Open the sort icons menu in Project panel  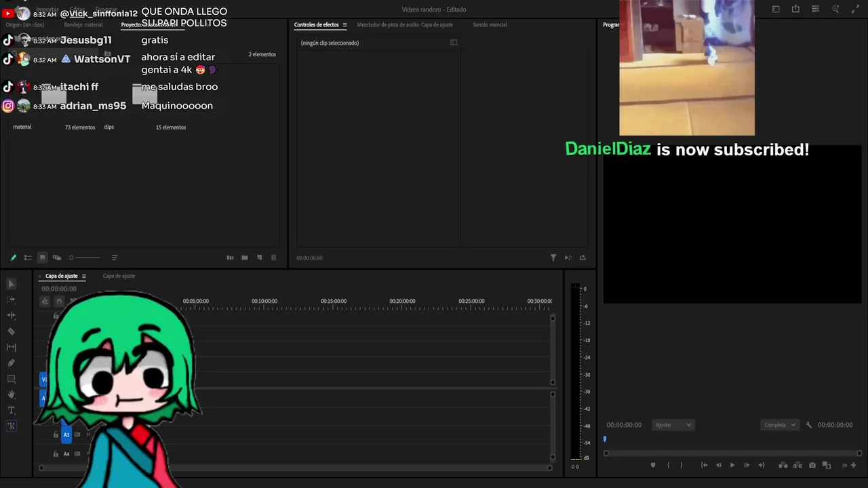coord(115,258)
